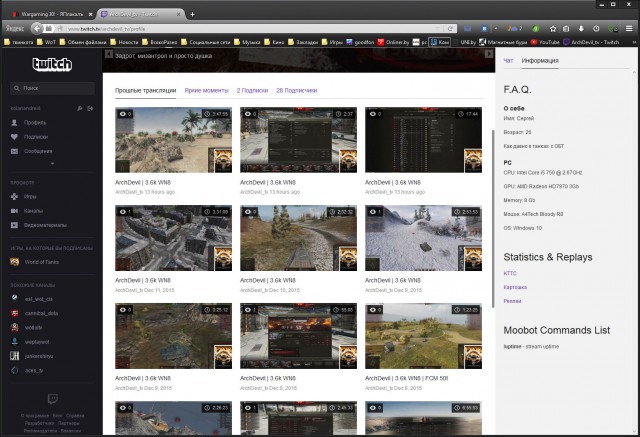Screen dimensions: 640x437
Task: Log out using the exit arrow icon
Action: point(90,109)
